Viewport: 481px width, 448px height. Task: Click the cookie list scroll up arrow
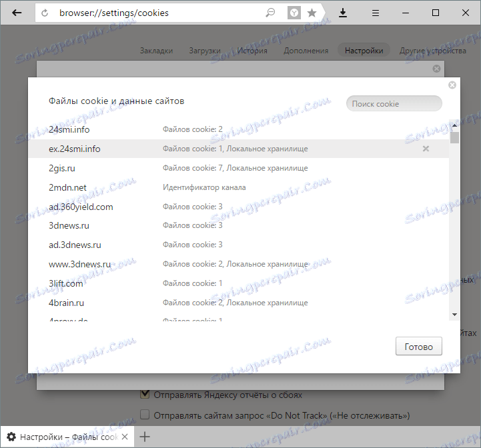coord(454,125)
